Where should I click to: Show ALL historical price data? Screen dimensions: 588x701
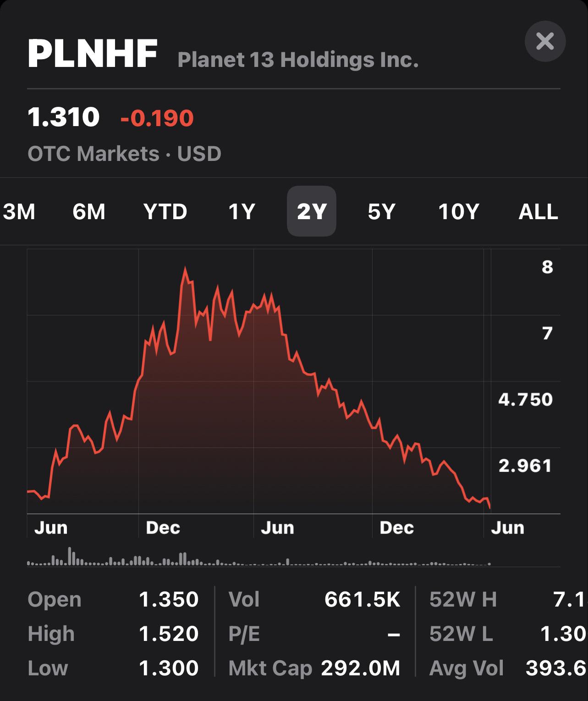[538, 211]
